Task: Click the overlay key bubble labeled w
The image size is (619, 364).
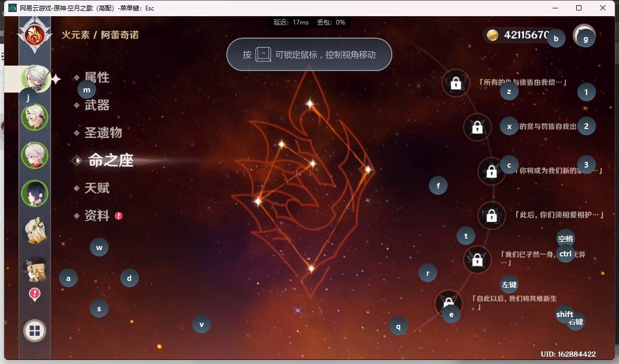Action: 99,248
